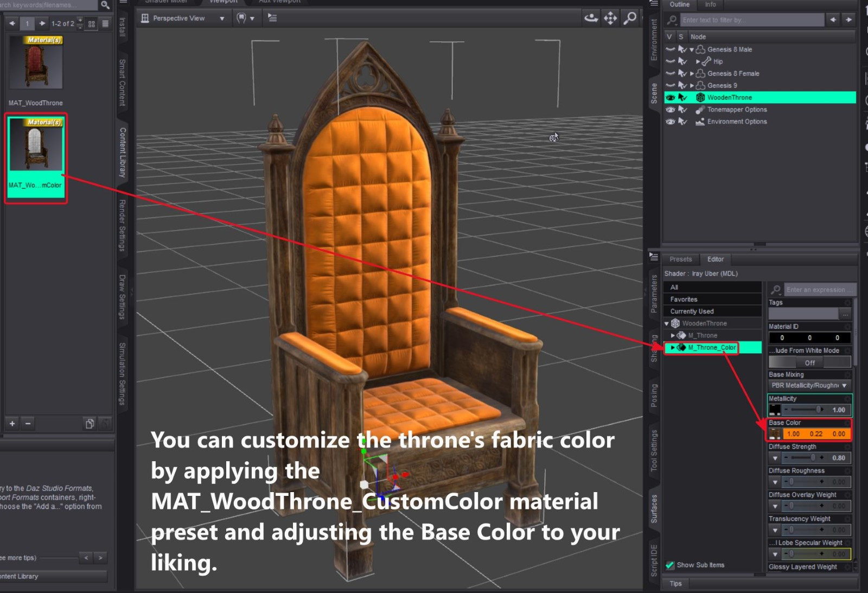
Task: Click the Surfaces search magnifier icon
Action: point(776,289)
